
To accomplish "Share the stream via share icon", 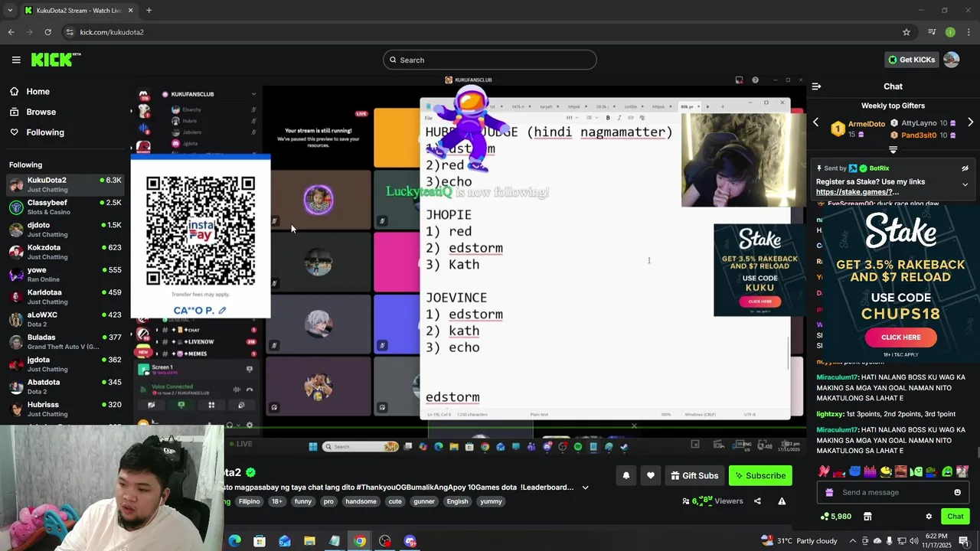I will coord(757,501).
